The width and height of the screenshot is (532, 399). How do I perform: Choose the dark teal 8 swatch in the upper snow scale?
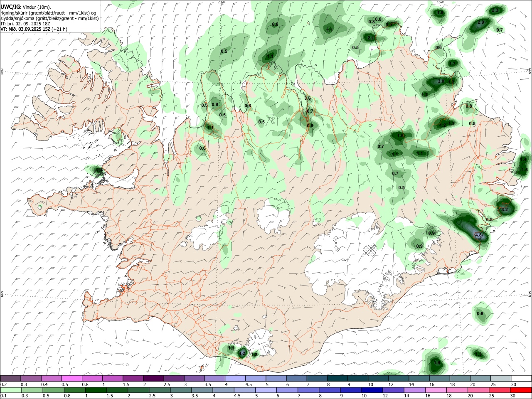click(x=337, y=378)
